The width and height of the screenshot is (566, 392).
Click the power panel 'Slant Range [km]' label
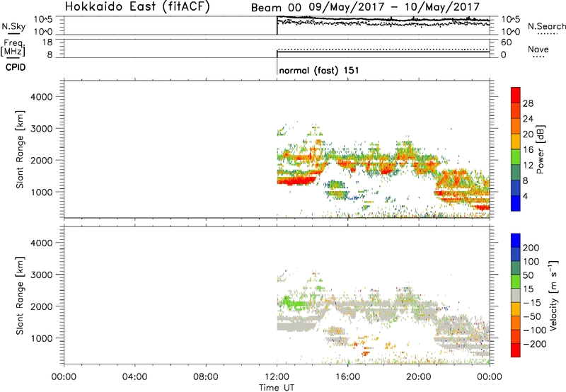pyautogui.click(x=20, y=149)
